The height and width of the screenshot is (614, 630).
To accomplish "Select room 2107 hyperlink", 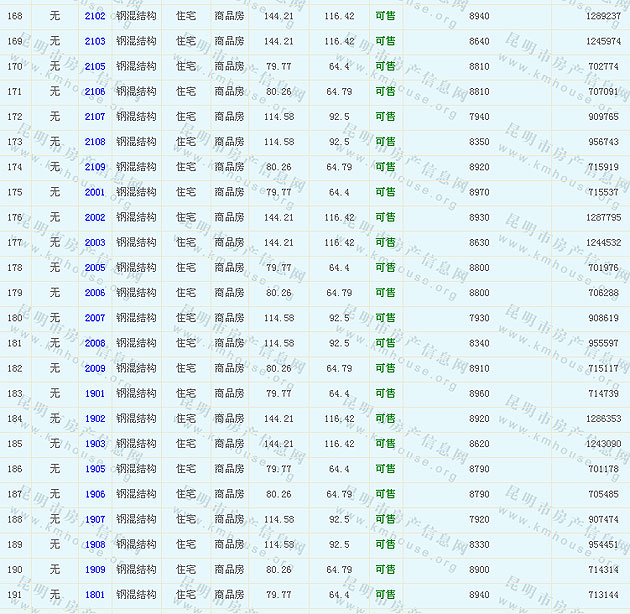I will pos(95,117).
